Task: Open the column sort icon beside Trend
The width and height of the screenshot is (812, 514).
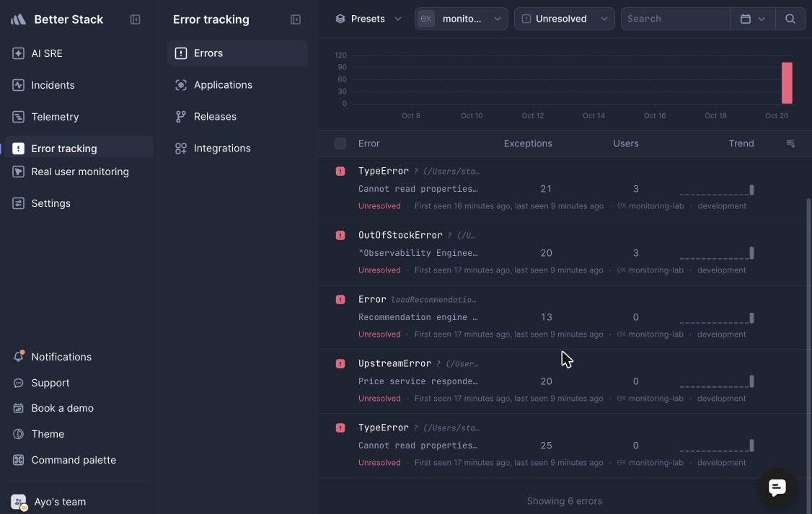Action: coord(791,143)
